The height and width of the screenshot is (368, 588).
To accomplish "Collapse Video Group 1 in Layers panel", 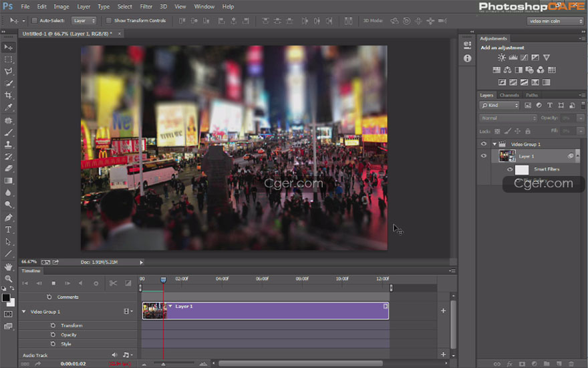I will coord(494,145).
